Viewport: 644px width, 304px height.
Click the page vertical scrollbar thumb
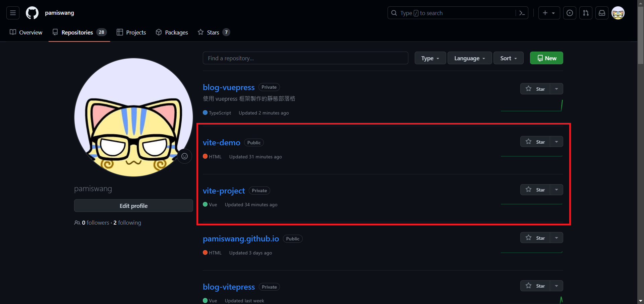tap(641, 35)
